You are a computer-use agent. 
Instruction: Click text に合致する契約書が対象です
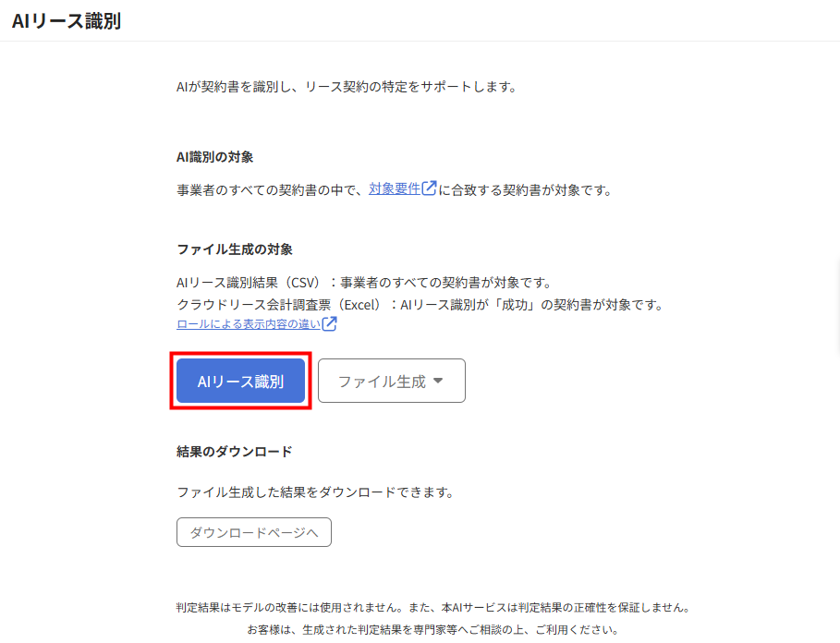tap(525, 190)
